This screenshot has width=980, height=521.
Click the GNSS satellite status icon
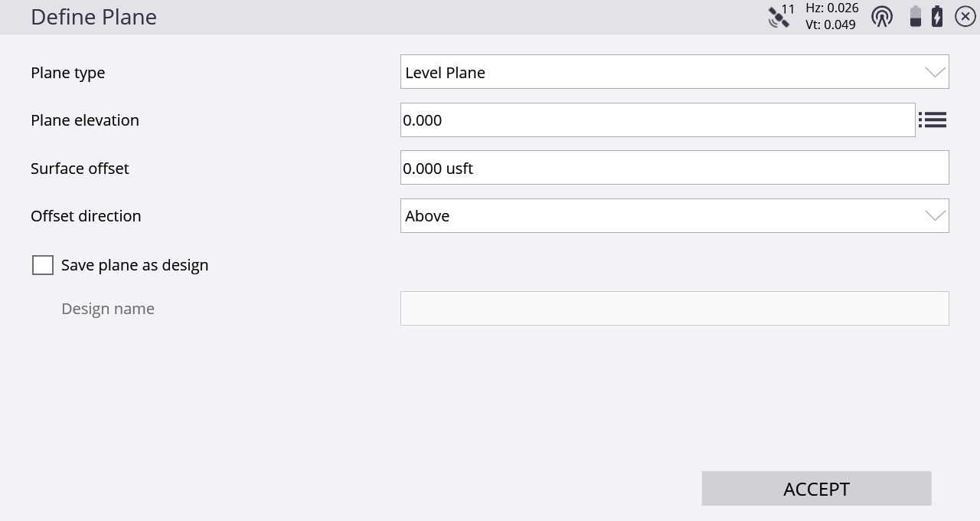778,18
